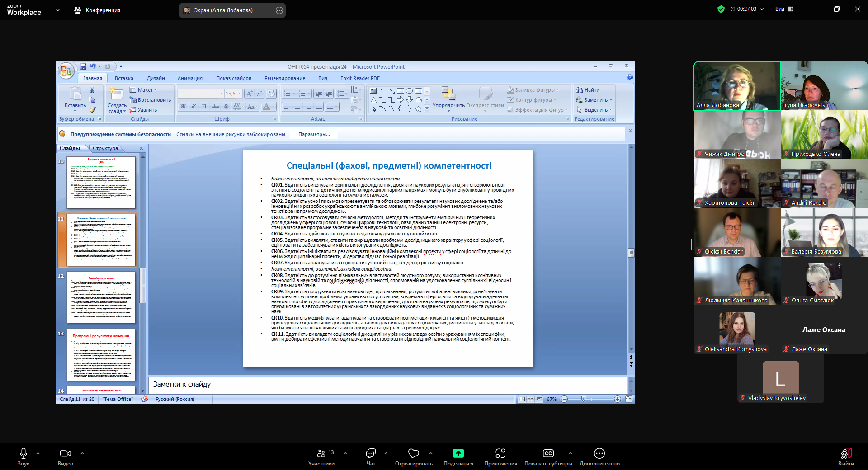
Task: Dismiss the security warning bar
Action: 630,131
